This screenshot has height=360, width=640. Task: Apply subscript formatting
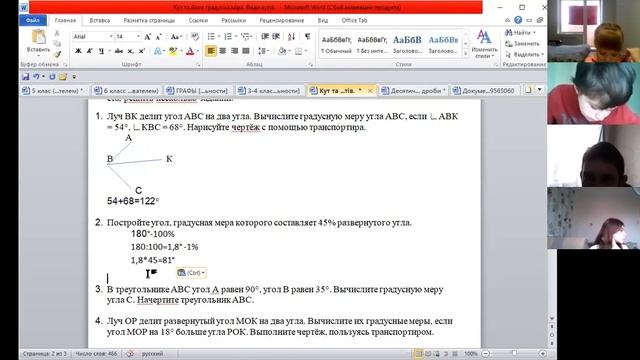[x=130, y=51]
